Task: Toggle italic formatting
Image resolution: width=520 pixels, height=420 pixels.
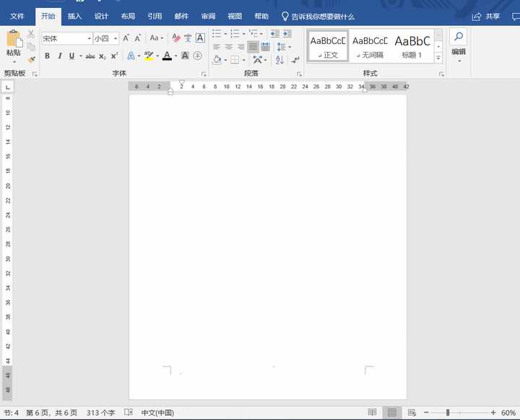Action: point(60,56)
